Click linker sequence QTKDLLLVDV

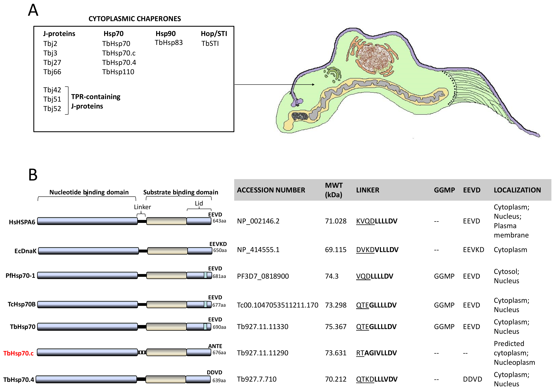(x=377, y=379)
